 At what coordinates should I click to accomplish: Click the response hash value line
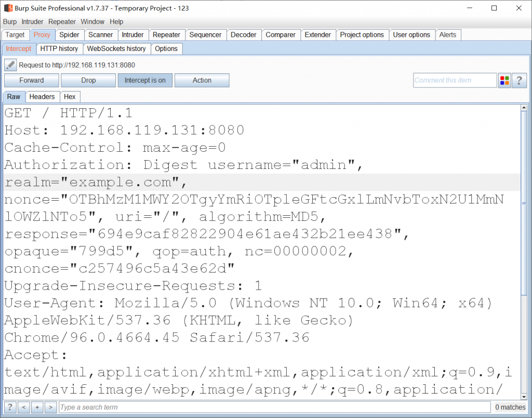tap(207, 234)
